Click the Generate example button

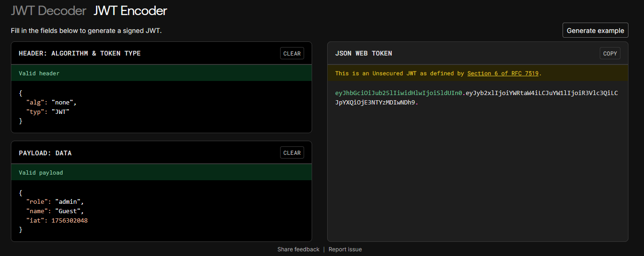click(x=596, y=30)
